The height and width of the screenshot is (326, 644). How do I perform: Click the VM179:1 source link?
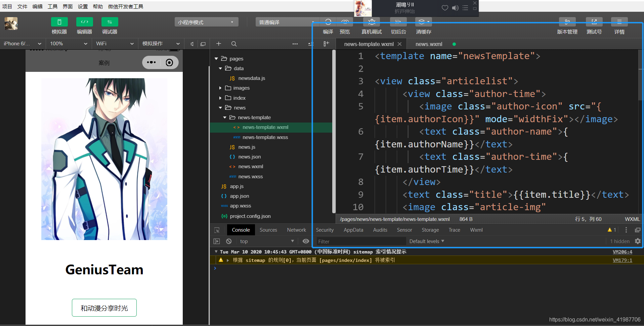(622, 260)
